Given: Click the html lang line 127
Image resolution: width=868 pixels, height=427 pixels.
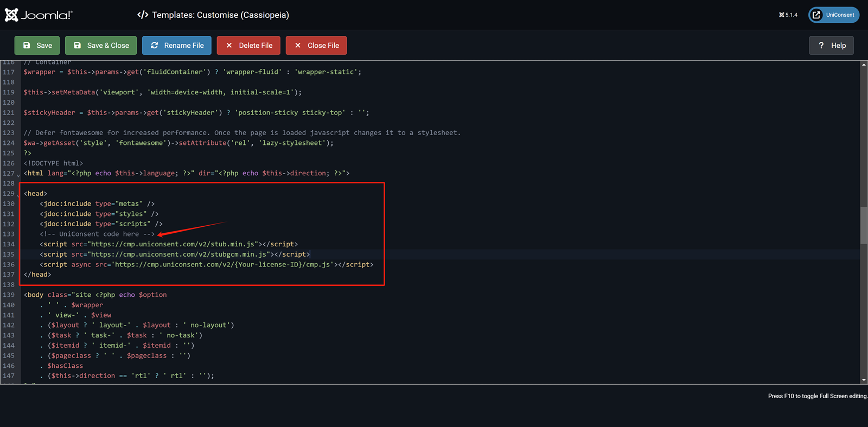Looking at the screenshot, I should (187, 174).
